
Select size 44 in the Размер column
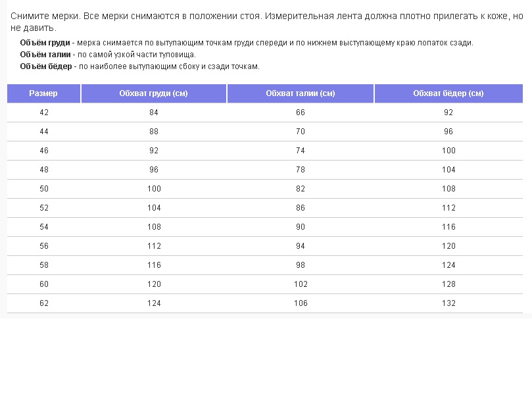(44, 132)
